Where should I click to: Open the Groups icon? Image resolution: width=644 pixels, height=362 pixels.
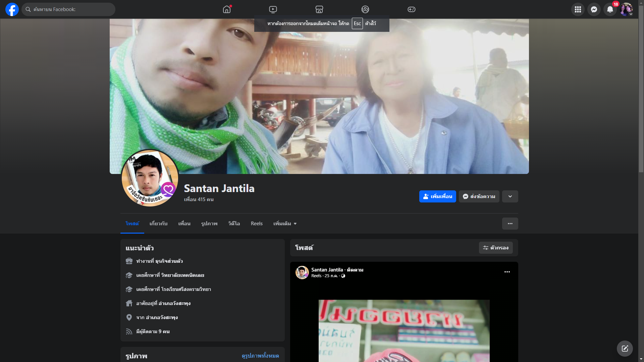tap(365, 9)
